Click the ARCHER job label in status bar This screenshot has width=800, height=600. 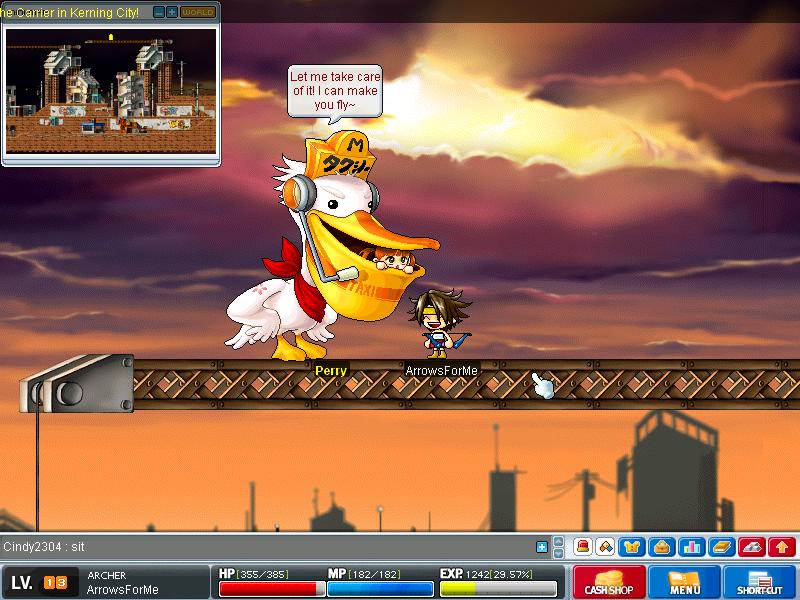coord(107,576)
